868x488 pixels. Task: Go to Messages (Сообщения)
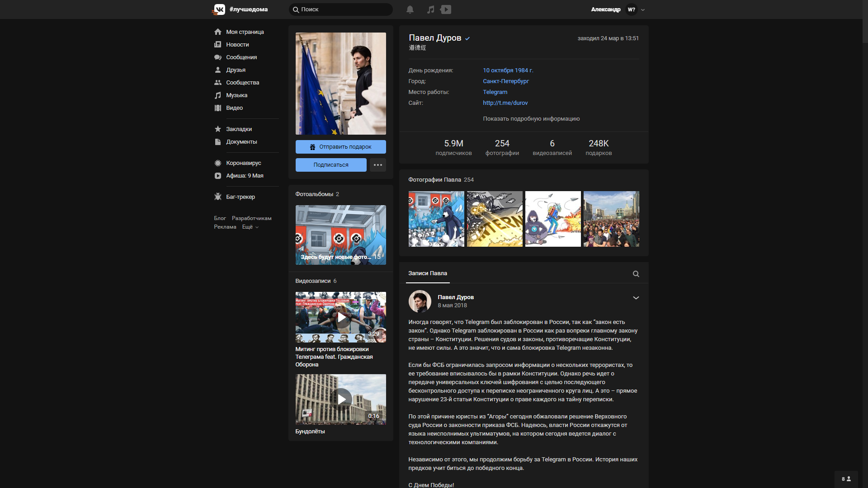pyautogui.click(x=241, y=57)
